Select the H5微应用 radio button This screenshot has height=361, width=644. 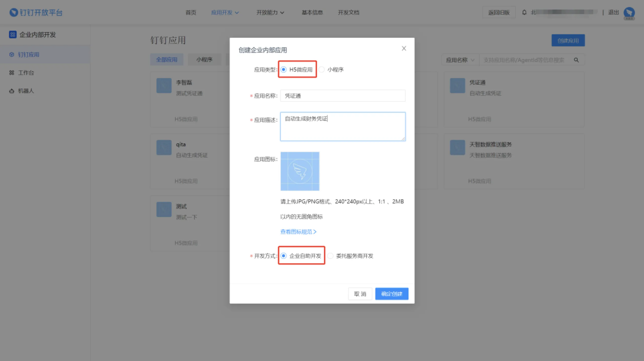284,69
